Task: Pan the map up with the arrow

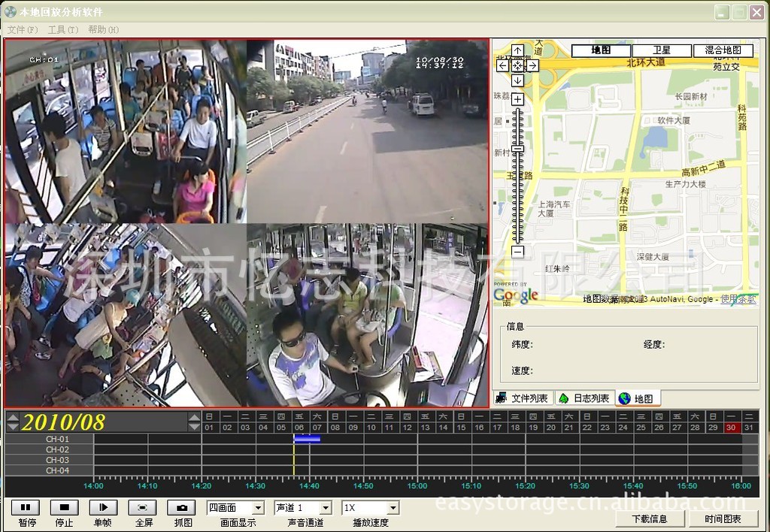Action: click(517, 50)
